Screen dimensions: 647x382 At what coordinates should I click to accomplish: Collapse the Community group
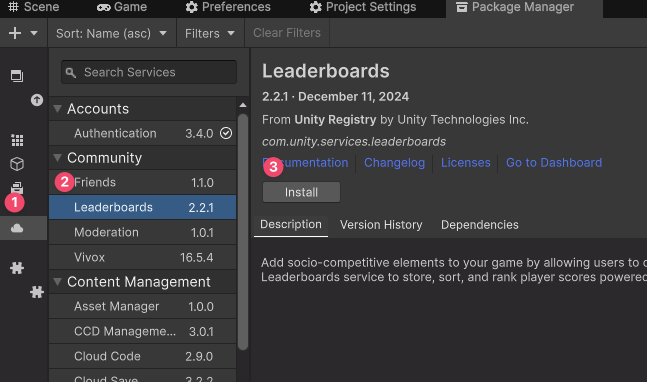click(x=58, y=158)
